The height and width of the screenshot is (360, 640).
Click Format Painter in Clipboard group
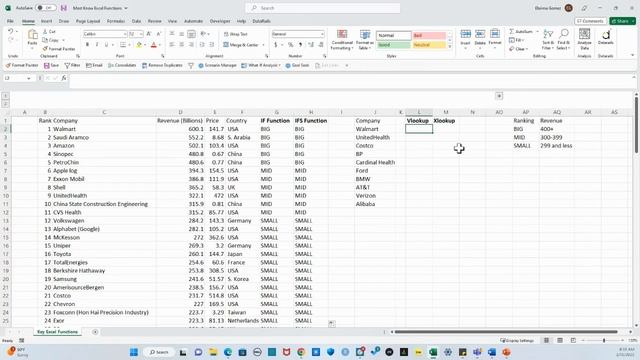[59, 49]
